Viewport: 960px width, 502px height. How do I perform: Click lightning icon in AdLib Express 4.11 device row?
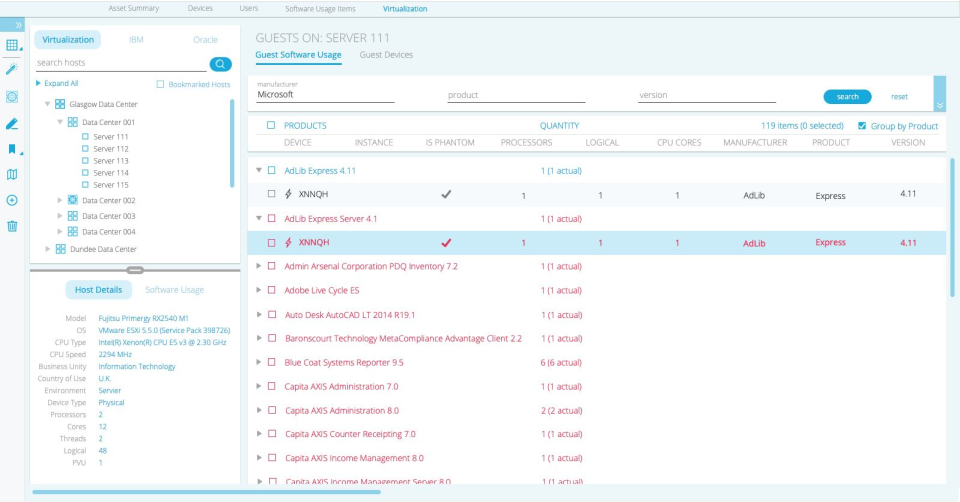point(288,194)
